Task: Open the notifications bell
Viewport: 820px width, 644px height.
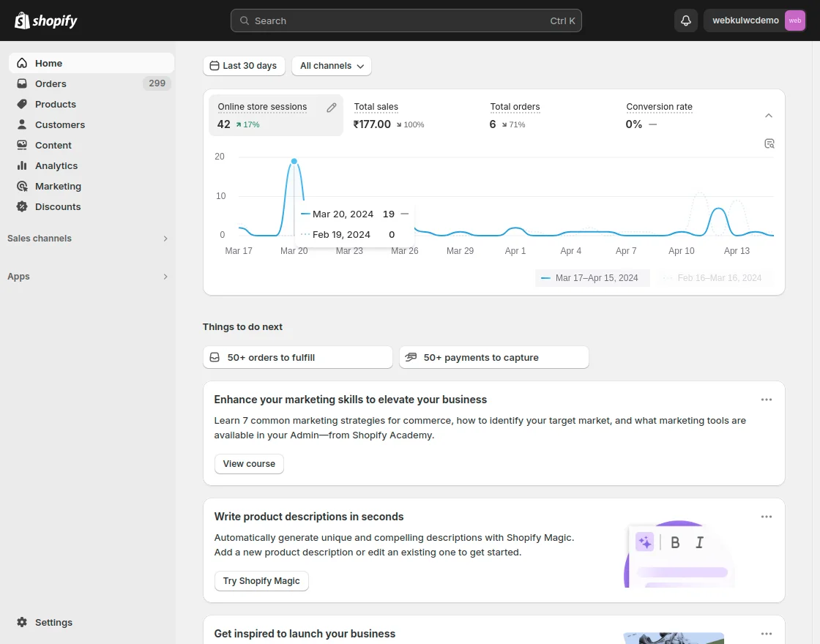Action: click(x=685, y=20)
